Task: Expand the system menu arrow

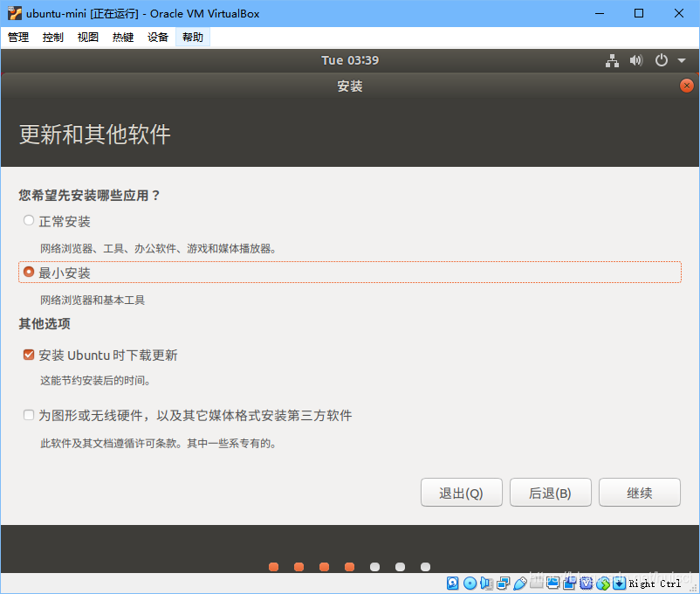Action: click(682, 60)
